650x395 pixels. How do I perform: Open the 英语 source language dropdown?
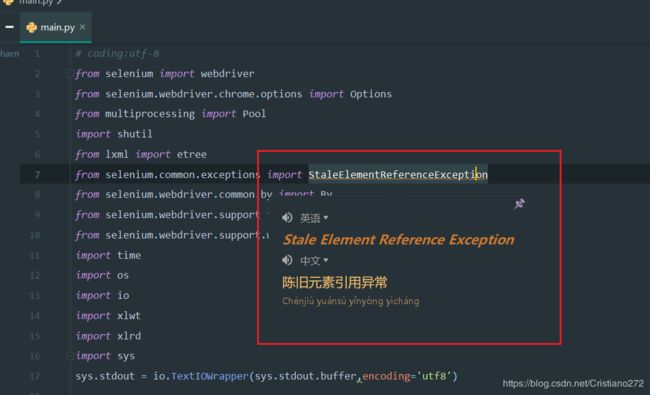(x=314, y=218)
